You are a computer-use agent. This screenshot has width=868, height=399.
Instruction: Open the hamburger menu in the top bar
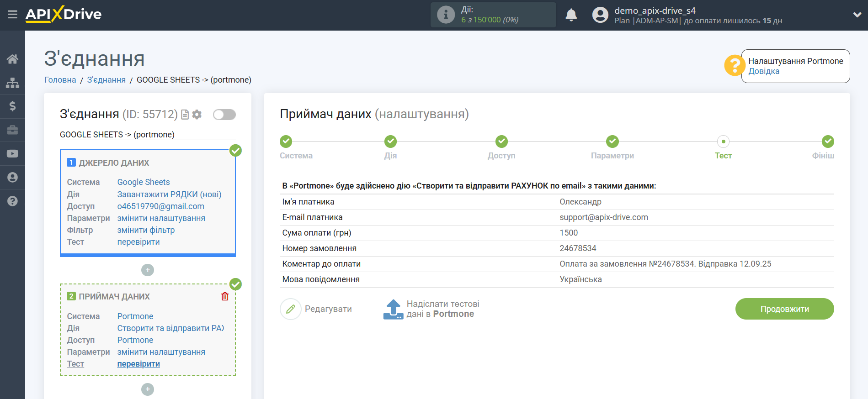tap(12, 15)
